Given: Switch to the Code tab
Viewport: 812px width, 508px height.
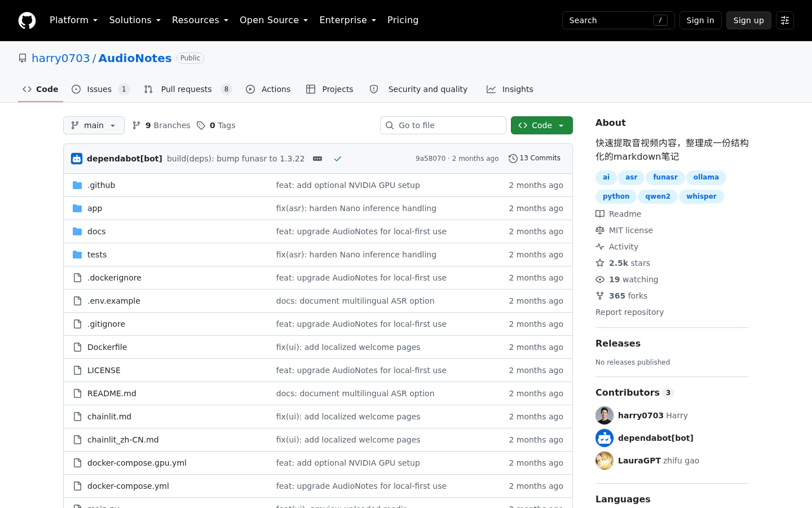Looking at the screenshot, I should click(40, 89).
